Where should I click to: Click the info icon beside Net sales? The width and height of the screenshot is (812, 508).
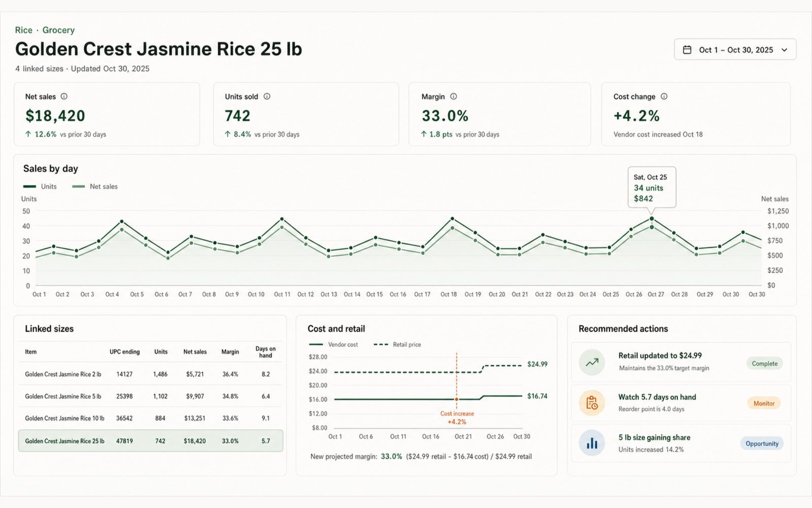64,97
